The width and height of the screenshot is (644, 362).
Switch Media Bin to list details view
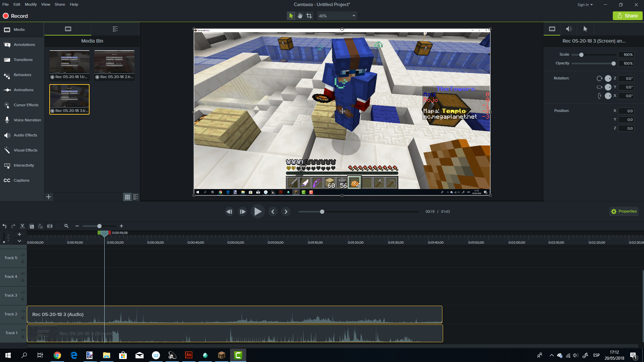click(x=136, y=197)
